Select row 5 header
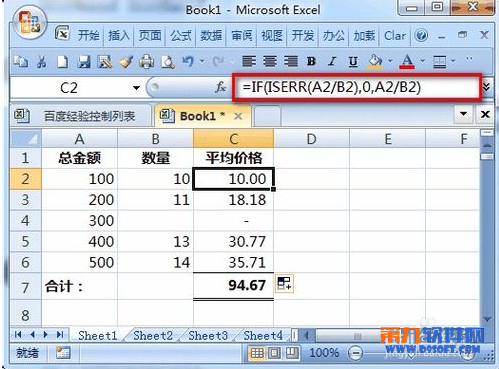Viewport: 499px width, 369px height. [x=26, y=241]
